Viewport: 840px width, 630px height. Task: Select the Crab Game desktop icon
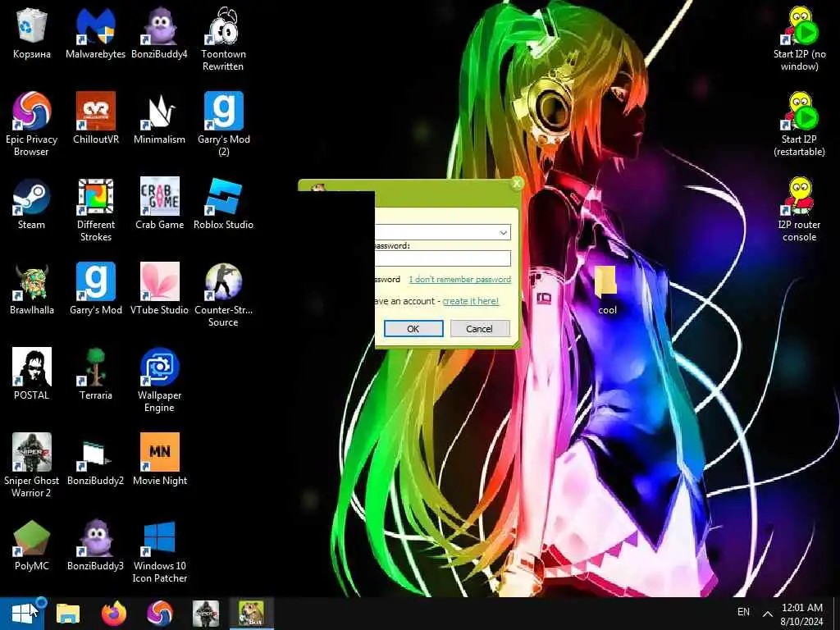pyautogui.click(x=159, y=203)
